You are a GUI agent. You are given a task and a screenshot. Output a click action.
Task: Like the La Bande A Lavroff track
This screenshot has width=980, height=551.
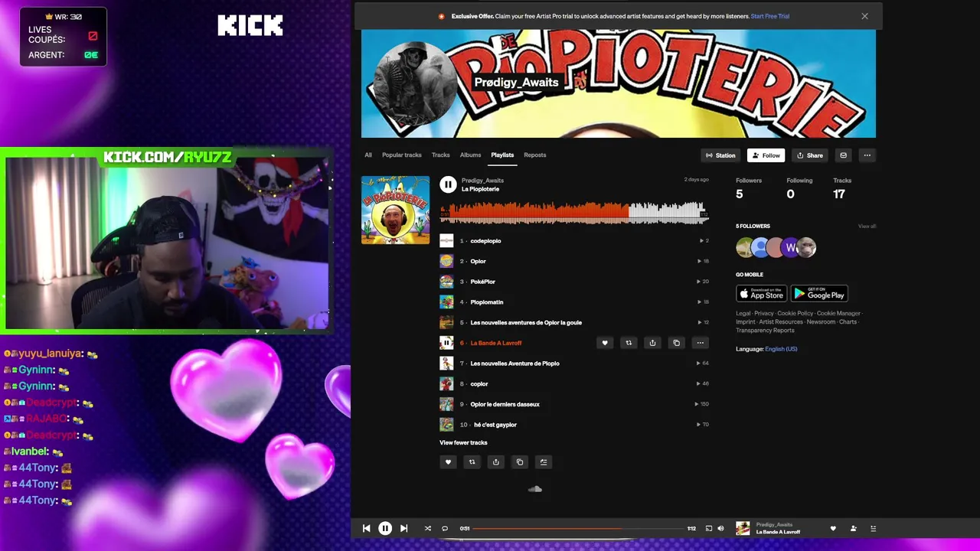605,343
